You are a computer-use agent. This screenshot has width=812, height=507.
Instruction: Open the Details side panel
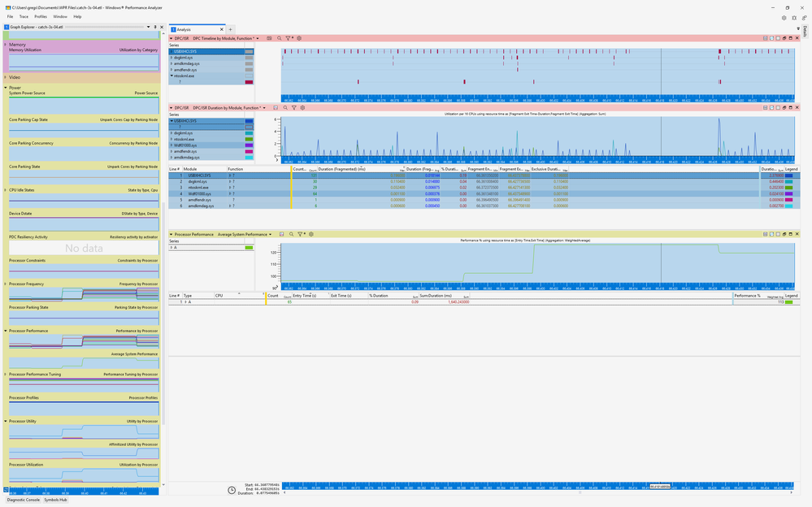tap(805, 31)
